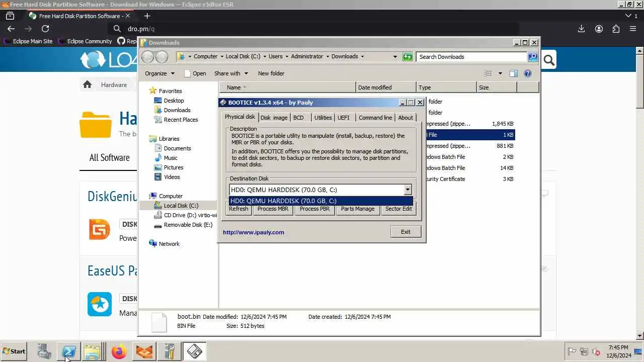644x362 pixels.
Task: Click the Sector Edit button
Action: 398,209
